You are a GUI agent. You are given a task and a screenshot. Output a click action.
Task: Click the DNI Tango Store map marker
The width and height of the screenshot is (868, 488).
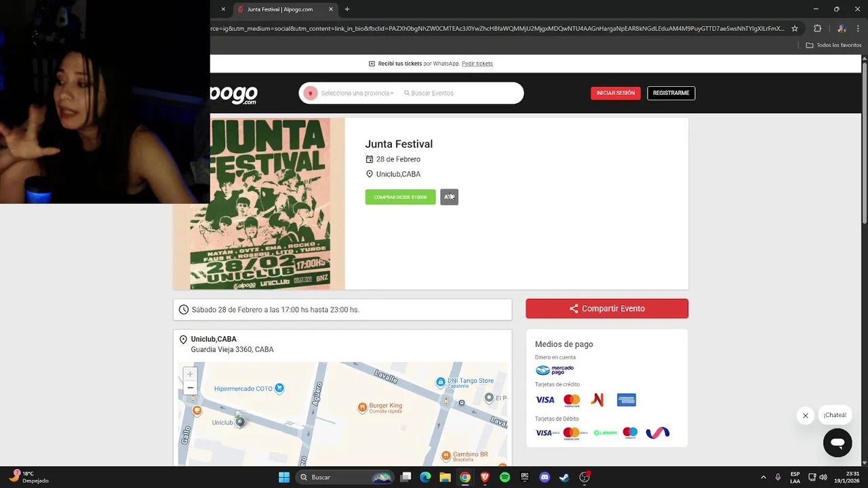tap(441, 382)
